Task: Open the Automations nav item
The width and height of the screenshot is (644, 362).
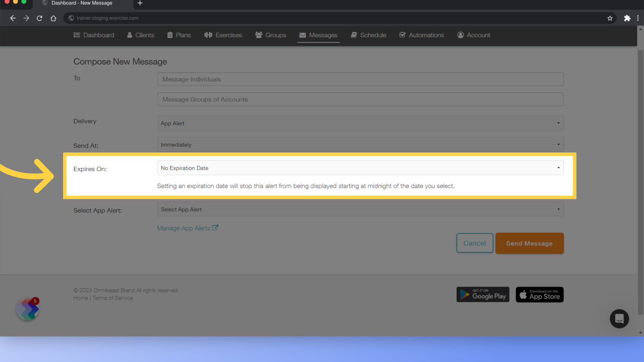Action: click(x=422, y=35)
